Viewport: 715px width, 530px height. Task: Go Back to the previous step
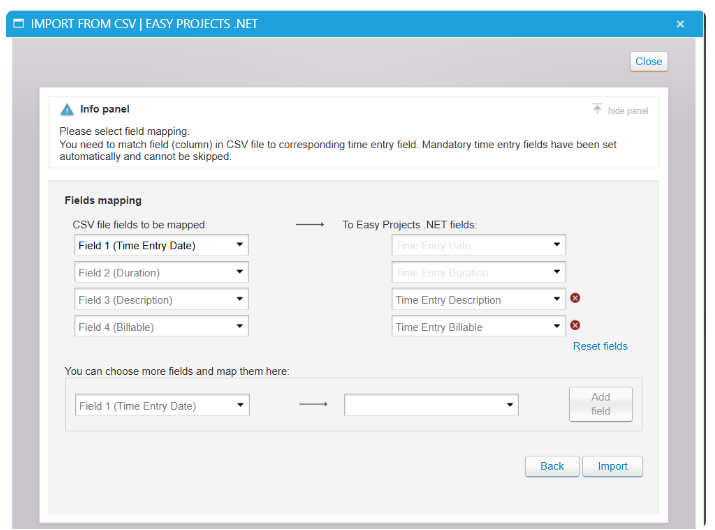[552, 466]
